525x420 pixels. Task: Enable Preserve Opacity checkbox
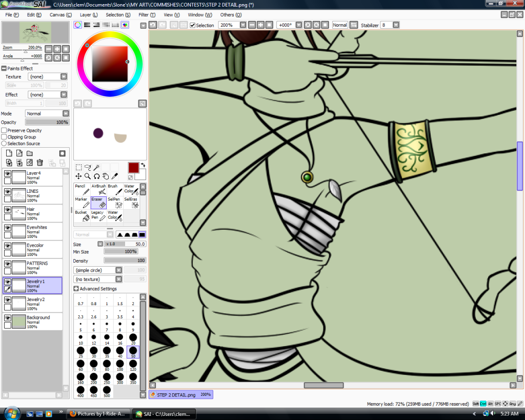[x=4, y=131]
